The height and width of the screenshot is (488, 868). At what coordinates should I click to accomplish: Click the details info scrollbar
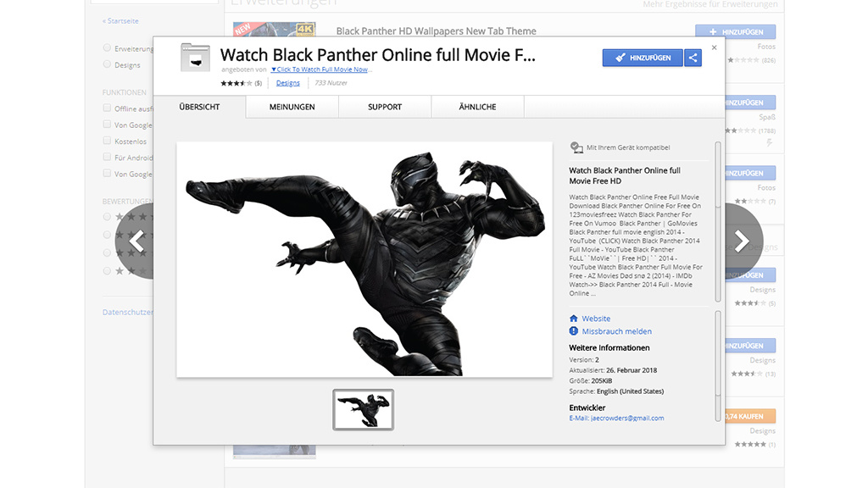pyautogui.click(x=718, y=365)
